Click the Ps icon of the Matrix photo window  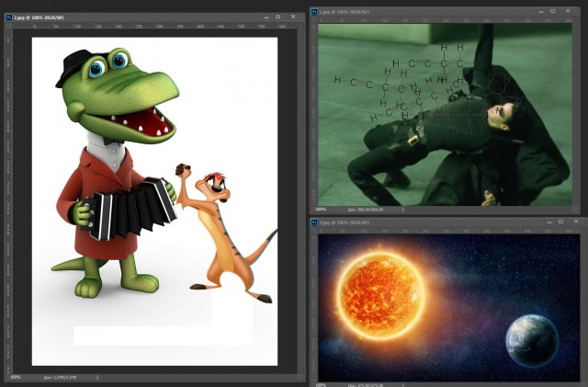click(314, 12)
